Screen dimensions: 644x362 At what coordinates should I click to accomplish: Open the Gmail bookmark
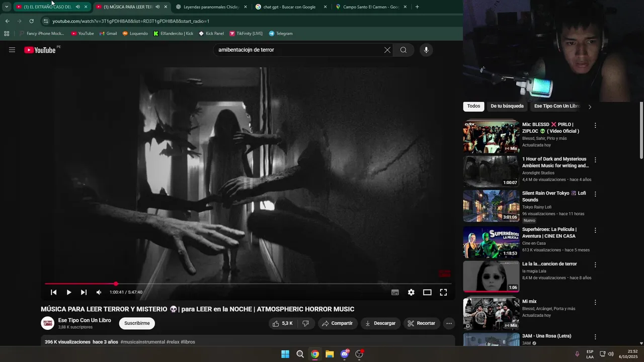108,34
